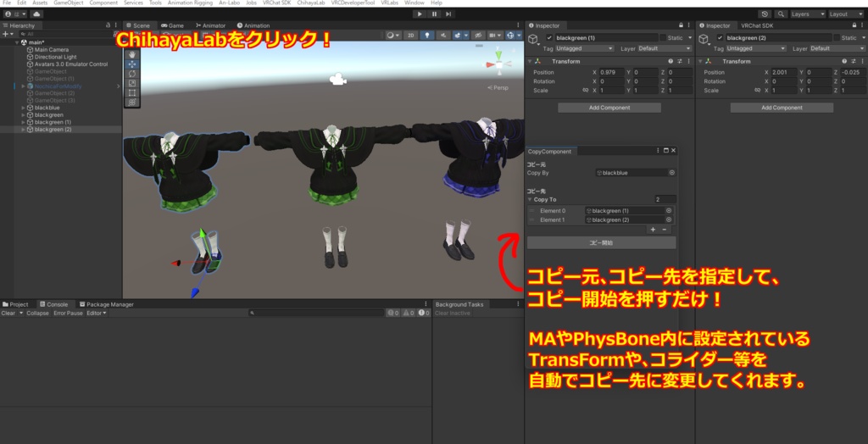Toggle Error Pause in the Console
This screenshot has width=868, height=444.
click(68, 314)
